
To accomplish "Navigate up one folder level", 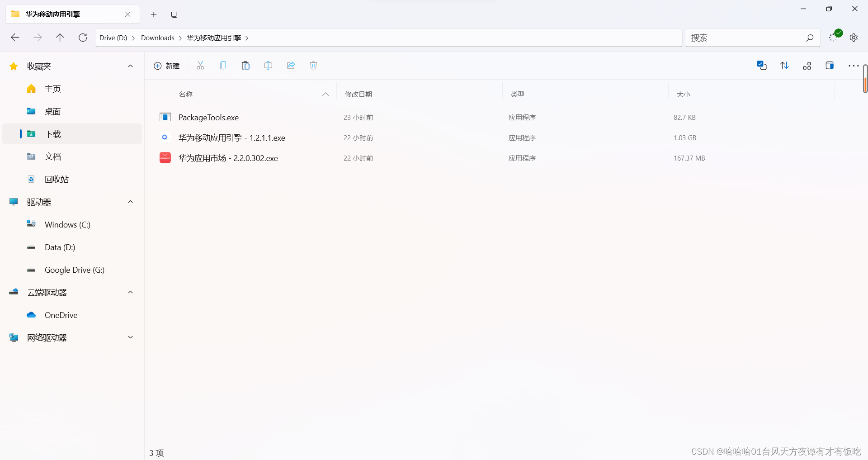I will (60, 38).
